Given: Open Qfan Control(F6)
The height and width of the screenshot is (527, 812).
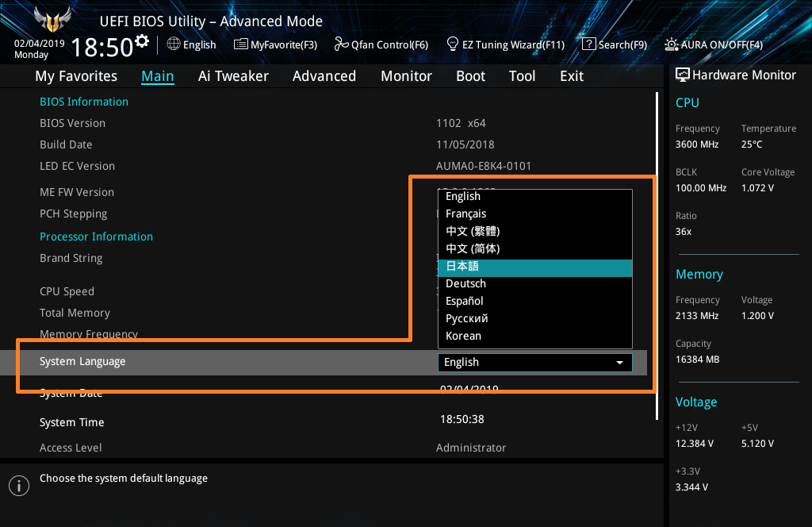Looking at the screenshot, I should [389, 45].
